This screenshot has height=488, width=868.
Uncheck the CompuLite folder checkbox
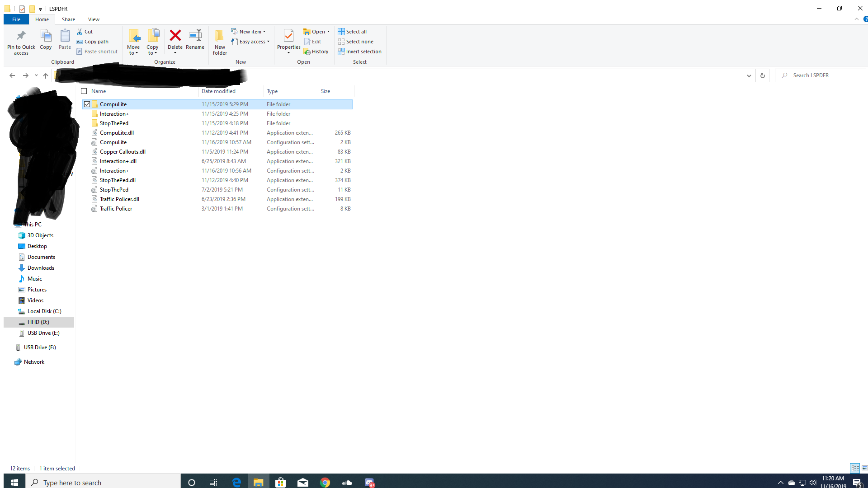pos(87,104)
